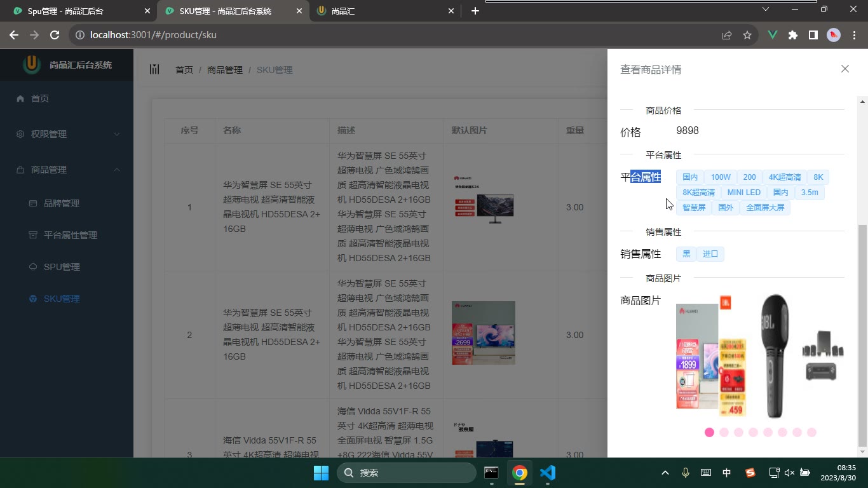Click the 进口 sale attribute tag
This screenshot has width=868, height=488.
[x=710, y=254]
